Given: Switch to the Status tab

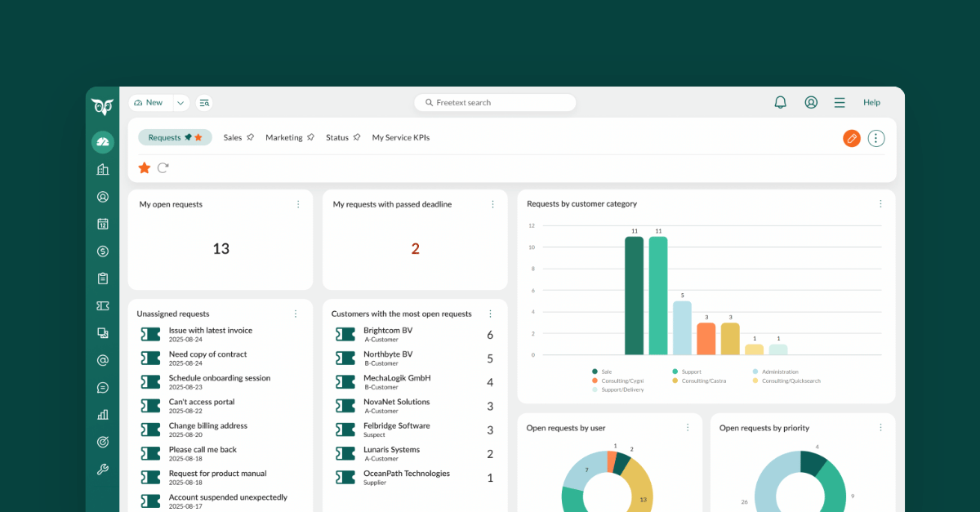Looking at the screenshot, I should coord(337,137).
